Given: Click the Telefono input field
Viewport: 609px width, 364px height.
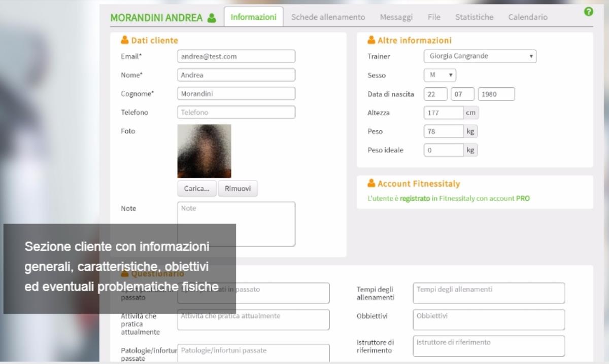Looking at the screenshot, I should point(236,113).
